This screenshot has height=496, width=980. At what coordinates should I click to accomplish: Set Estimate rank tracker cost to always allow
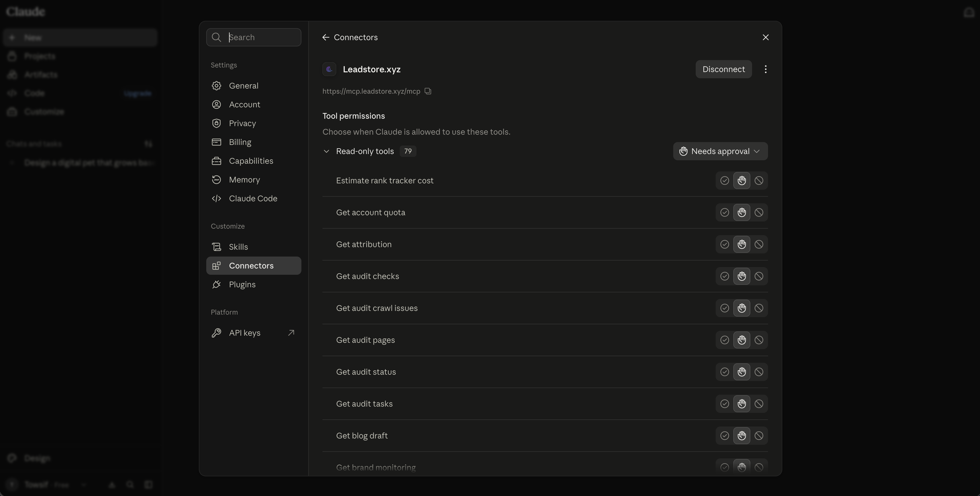[x=724, y=181]
